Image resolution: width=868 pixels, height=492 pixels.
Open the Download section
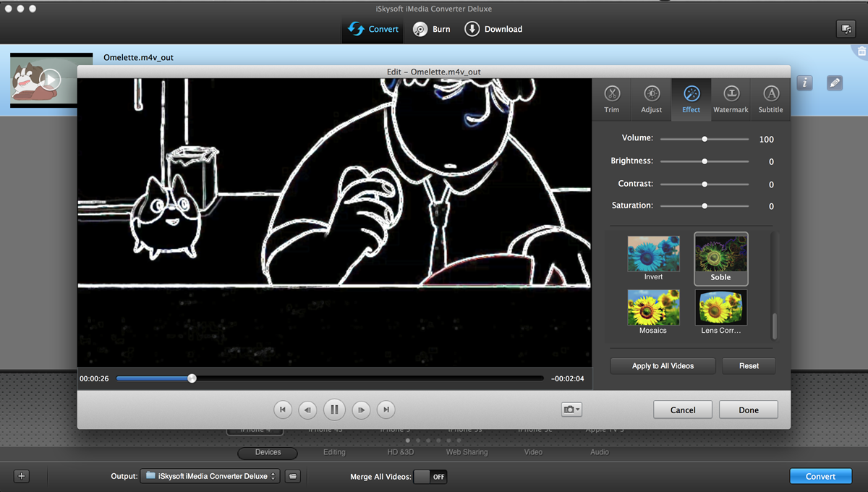pos(493,29)
